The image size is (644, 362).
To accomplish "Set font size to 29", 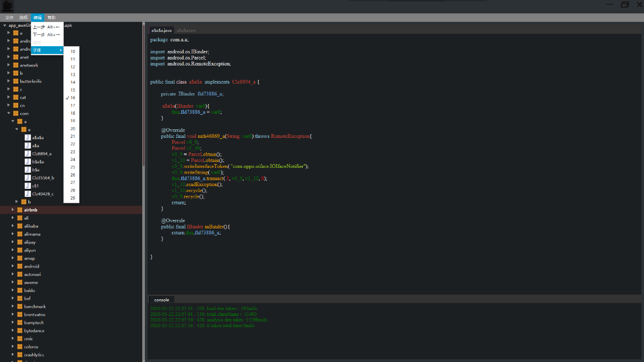I will [71, 198].
